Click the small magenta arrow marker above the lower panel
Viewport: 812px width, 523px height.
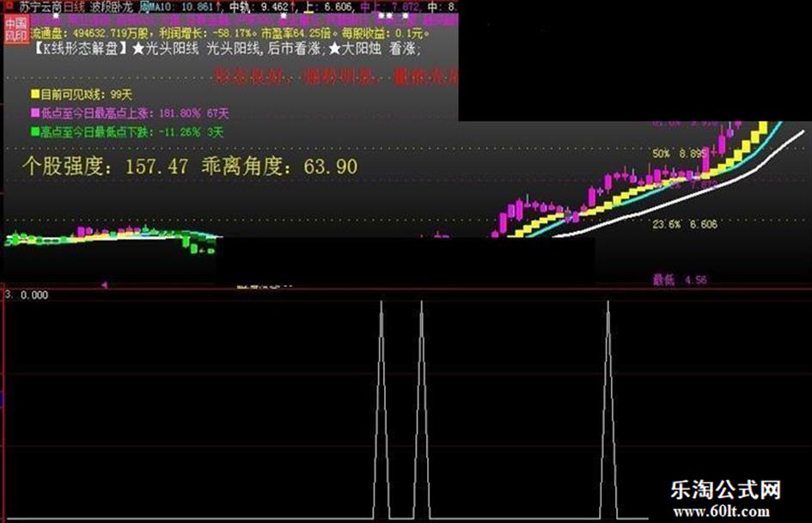point(104,285)
